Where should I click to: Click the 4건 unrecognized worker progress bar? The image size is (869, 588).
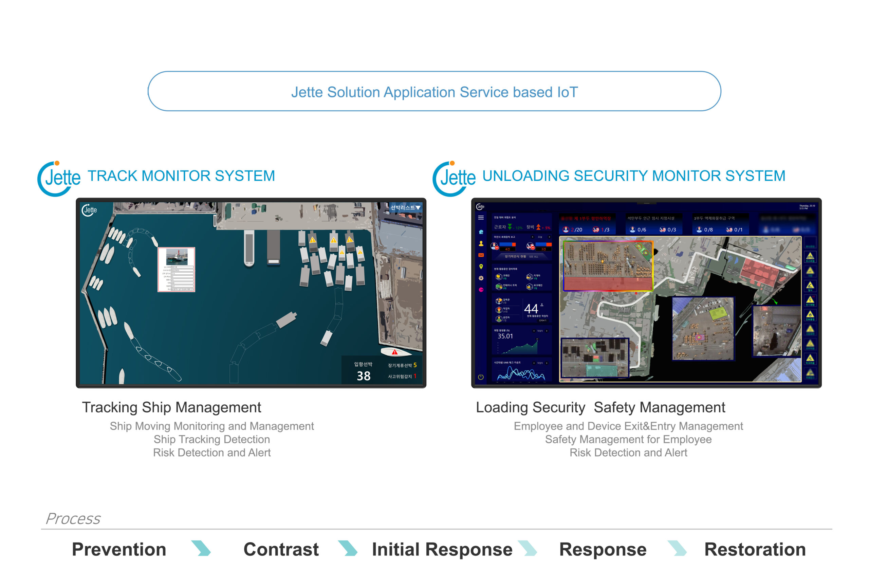(x=508, y=245)
